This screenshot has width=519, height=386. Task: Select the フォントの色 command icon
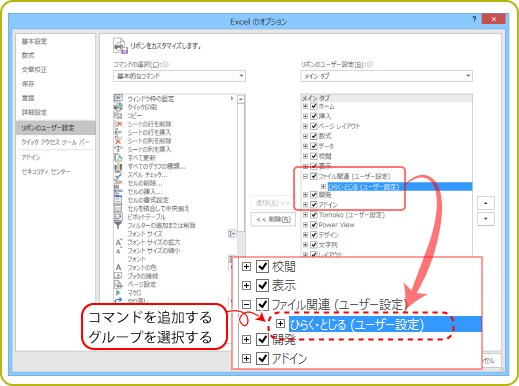pyautogui.click(x=118, y=267)
